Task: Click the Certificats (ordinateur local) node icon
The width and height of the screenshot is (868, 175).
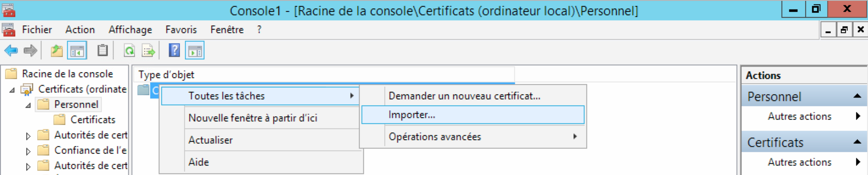Action: point(27,89)
